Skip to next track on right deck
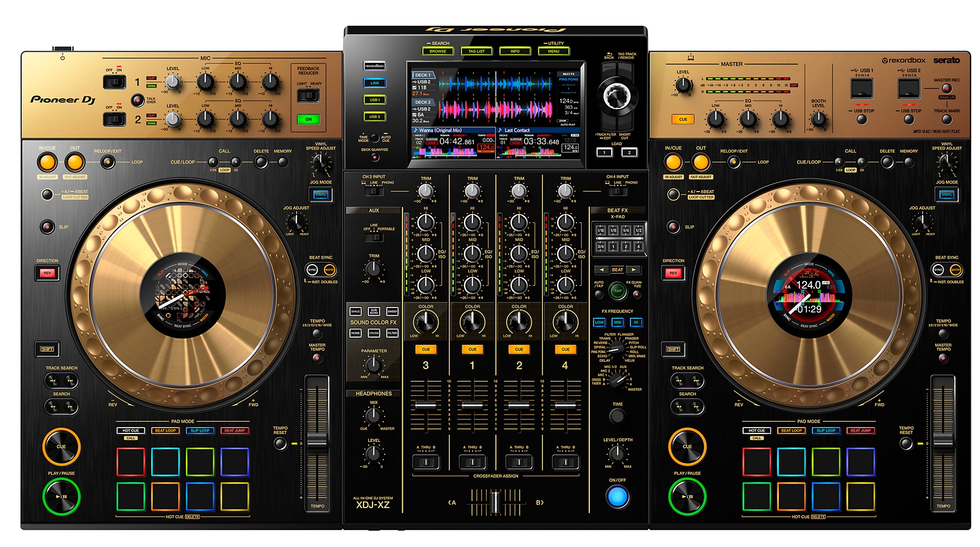980x547 pixels. tap(696, 381)
